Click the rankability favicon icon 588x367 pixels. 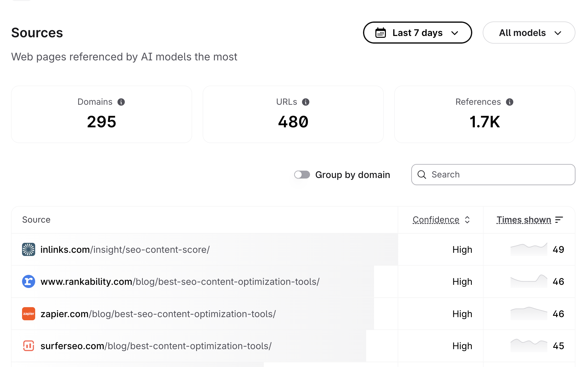(29, 281)
